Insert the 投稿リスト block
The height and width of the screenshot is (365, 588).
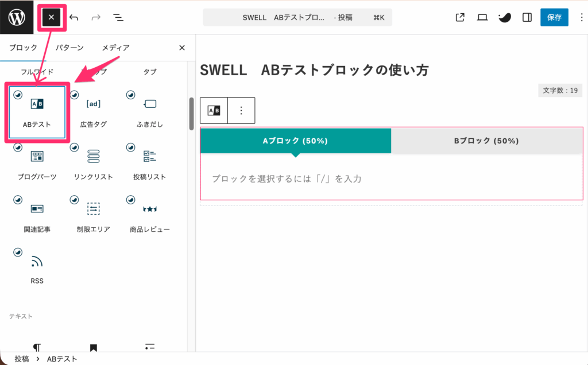click(x=149, y=164)
